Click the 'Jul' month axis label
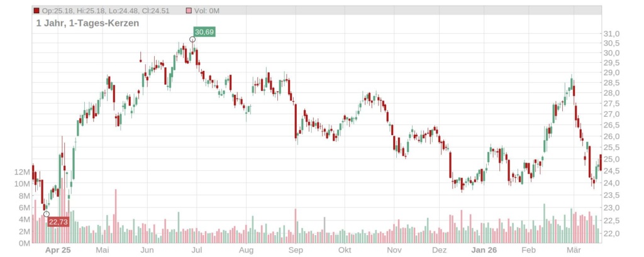Image resolution: width=644 pixels, height=257 pixels. [196, 250]
